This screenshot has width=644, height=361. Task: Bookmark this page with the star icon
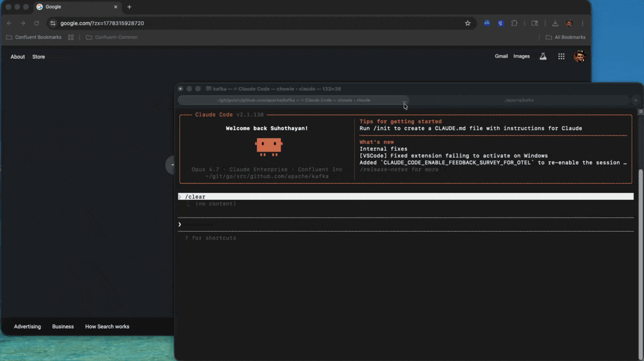(x=467, y=23)
